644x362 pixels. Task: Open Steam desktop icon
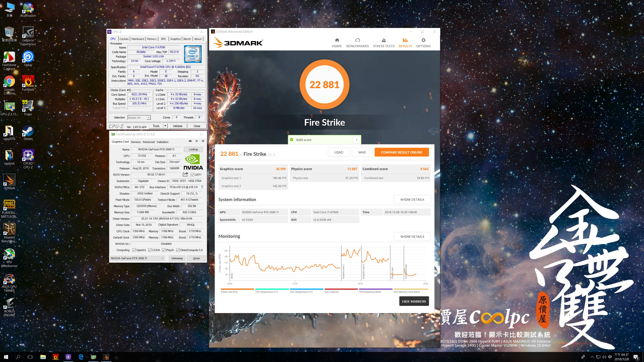[28, 133]
